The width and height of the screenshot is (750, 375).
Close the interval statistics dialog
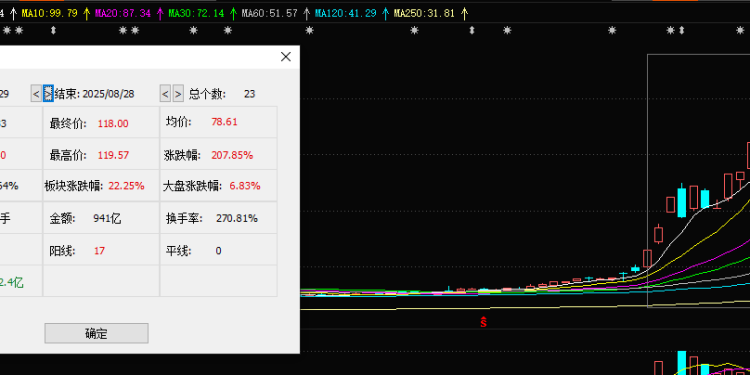tap(286, 57)
